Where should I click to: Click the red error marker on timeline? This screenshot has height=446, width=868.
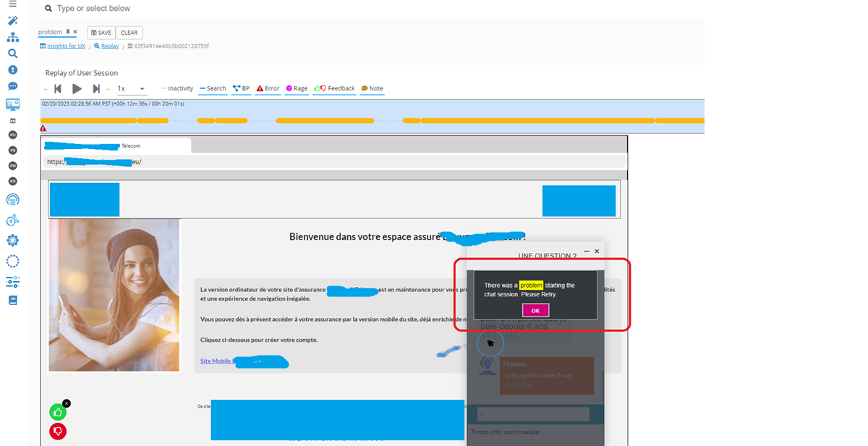click(43, 128)
